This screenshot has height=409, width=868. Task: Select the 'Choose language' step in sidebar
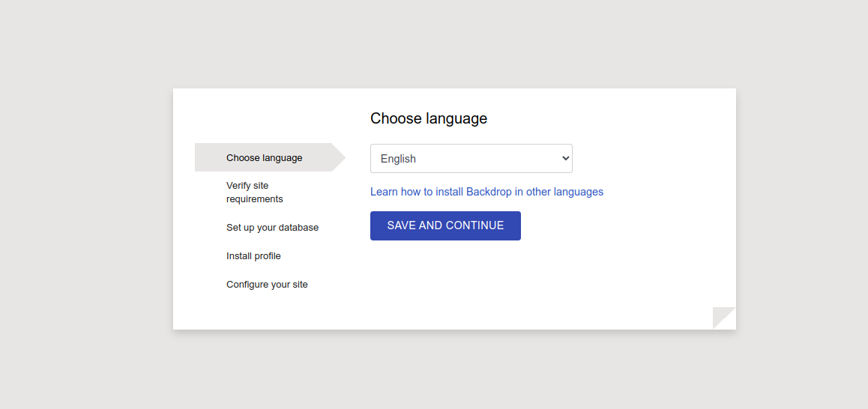[x=264, y=158]
